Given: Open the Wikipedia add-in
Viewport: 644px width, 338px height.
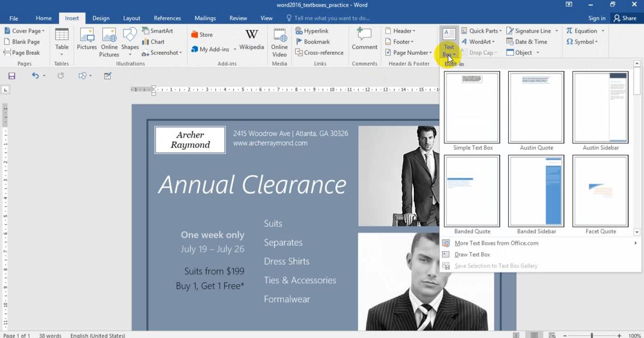Looking at the screenshot, I should pos(252,40).
